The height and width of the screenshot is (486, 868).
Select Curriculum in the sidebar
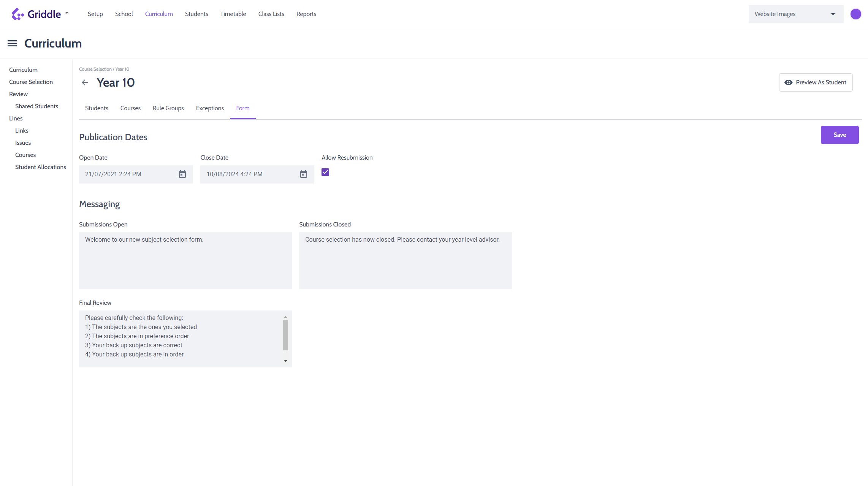[23, 70]
